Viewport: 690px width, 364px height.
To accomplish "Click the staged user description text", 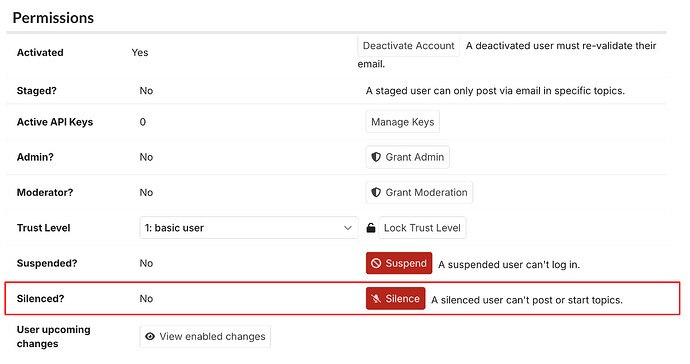I will (495, 91).
